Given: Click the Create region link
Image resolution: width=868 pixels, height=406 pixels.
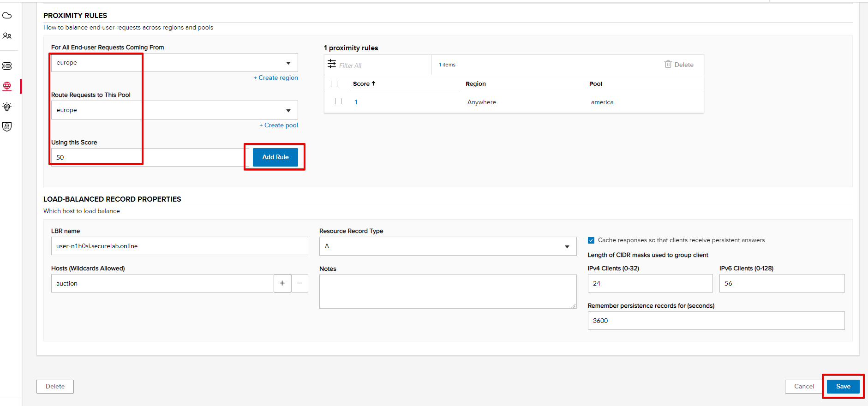Looking at the screenshot, I should click(x=276, y=78).
